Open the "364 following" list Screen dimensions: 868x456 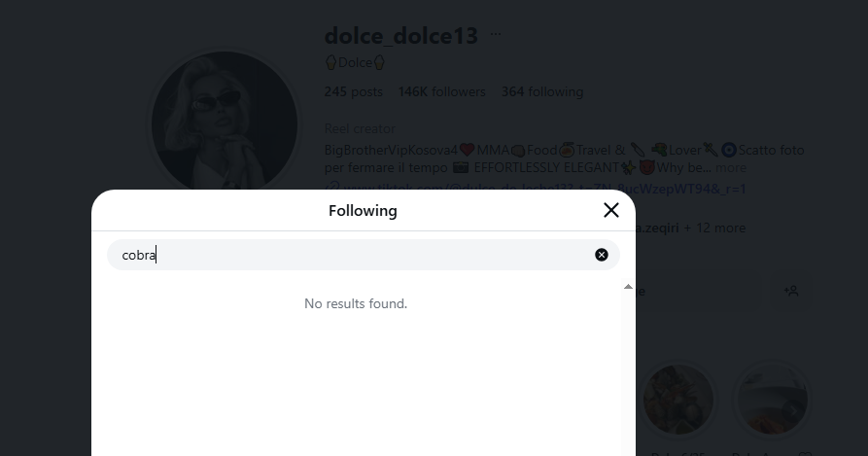click(542, 92)
